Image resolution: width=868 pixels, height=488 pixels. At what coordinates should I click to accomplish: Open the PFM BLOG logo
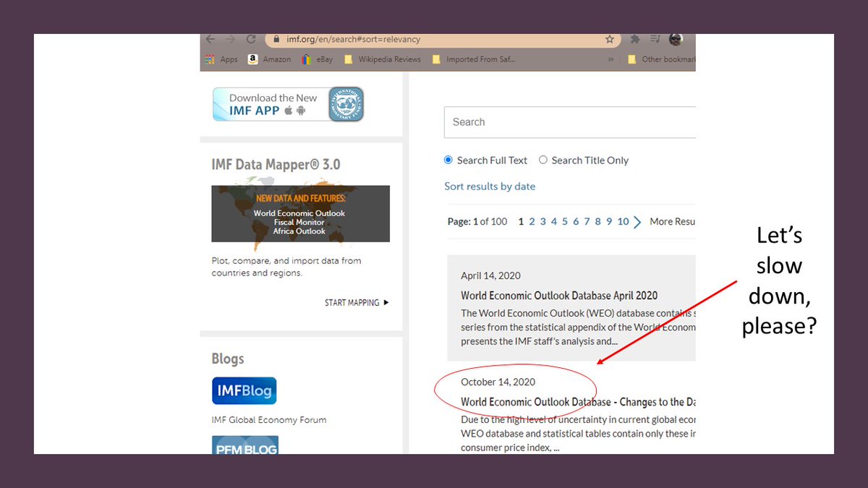point(245,445)
